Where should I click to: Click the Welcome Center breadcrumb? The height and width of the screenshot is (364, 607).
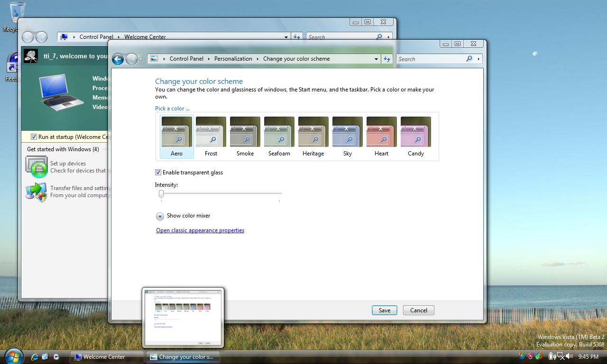point(145,37)
